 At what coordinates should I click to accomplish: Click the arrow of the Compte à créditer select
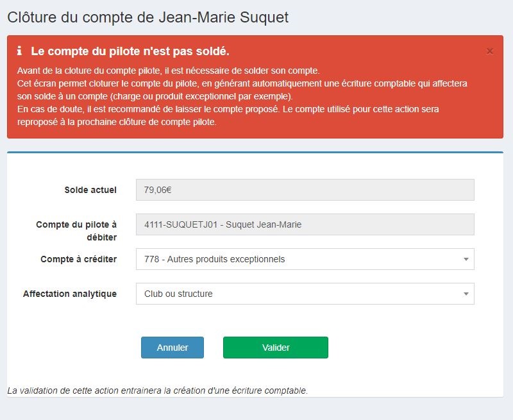[x=466, y=260]
